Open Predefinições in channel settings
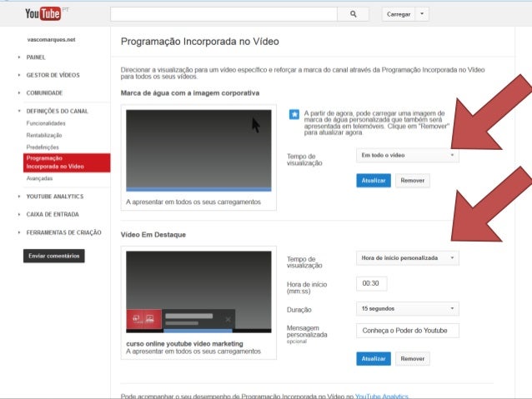The width and height of the screenshot is (532, 399). 43,147
